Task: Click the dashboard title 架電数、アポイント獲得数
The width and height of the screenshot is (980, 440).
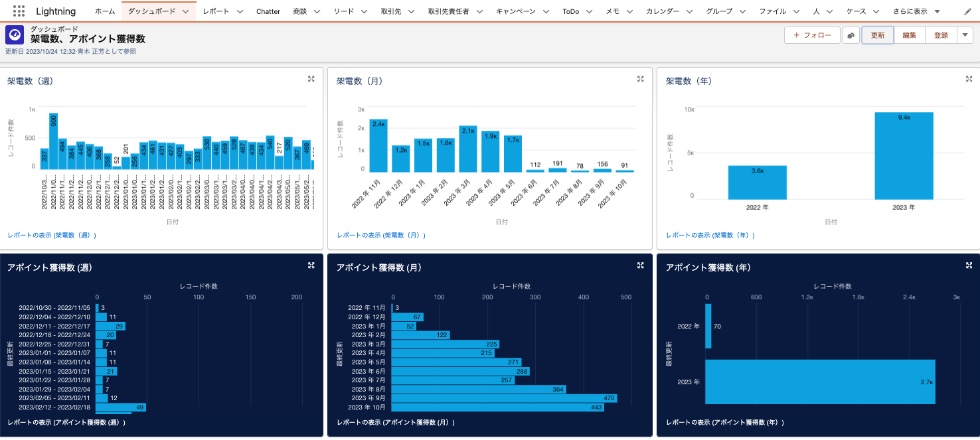Action: coord(88,39)
